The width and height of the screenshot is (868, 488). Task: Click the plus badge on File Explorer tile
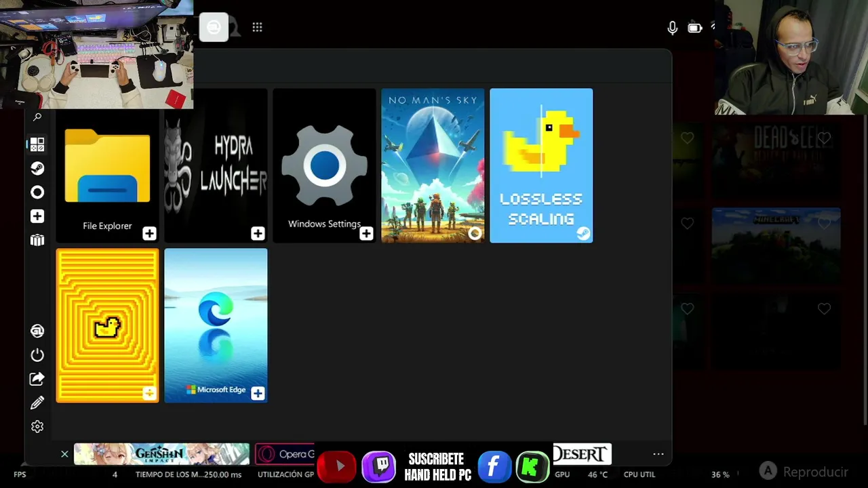[x=149, y=234]
